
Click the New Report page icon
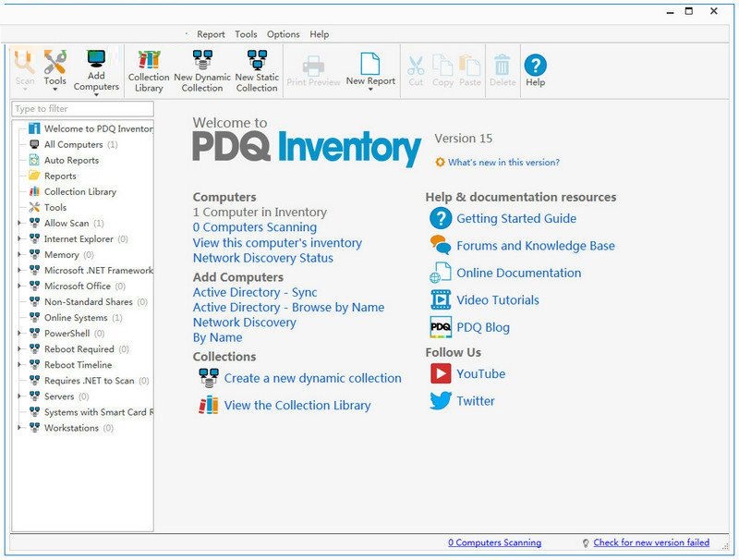click(x=370, y=63)
